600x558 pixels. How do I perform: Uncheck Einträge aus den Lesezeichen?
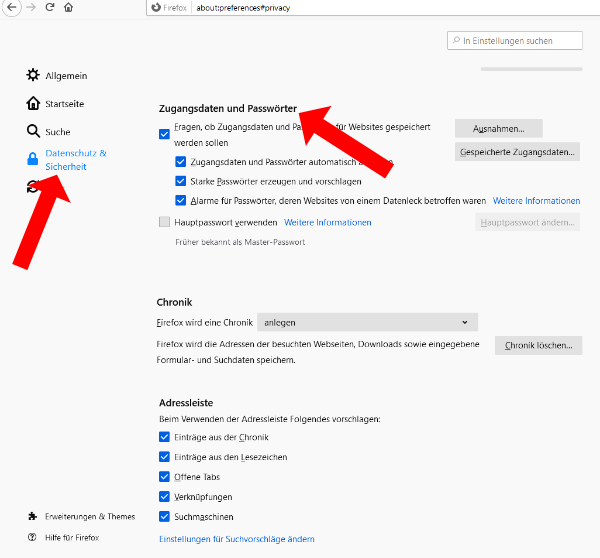tap(165, 457)
